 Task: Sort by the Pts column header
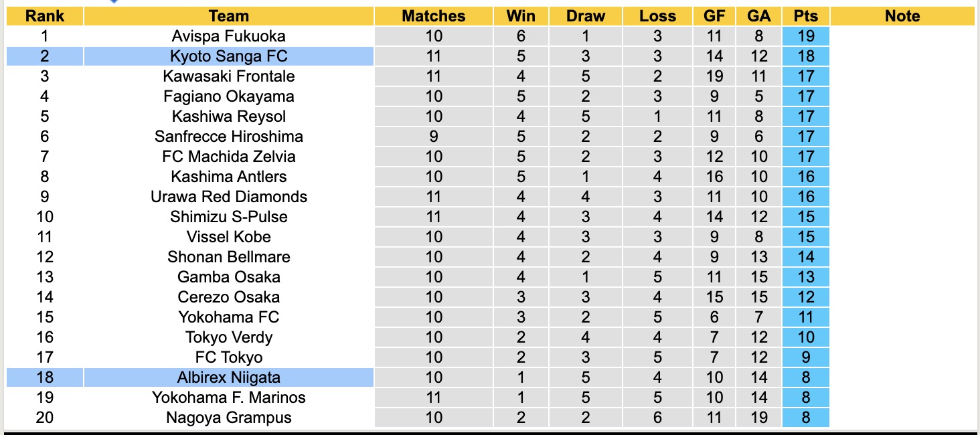(x=805, y=16)
